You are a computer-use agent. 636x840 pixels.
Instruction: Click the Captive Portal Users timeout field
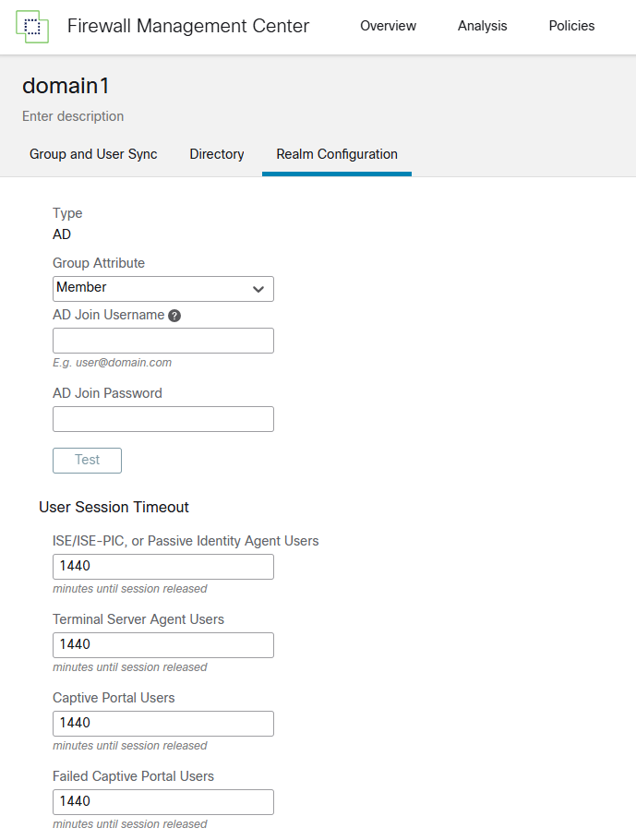click(x=162, y=724)
